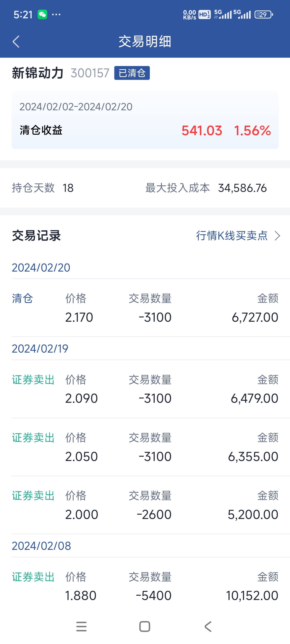
Task: Tap the three-dots notification overflow icon
Action: 56,14
